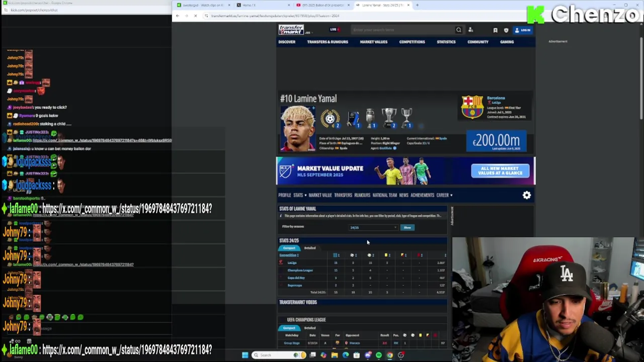Open Windows Start menu
This screenshot has height=362, width=644.
(245, 355)
